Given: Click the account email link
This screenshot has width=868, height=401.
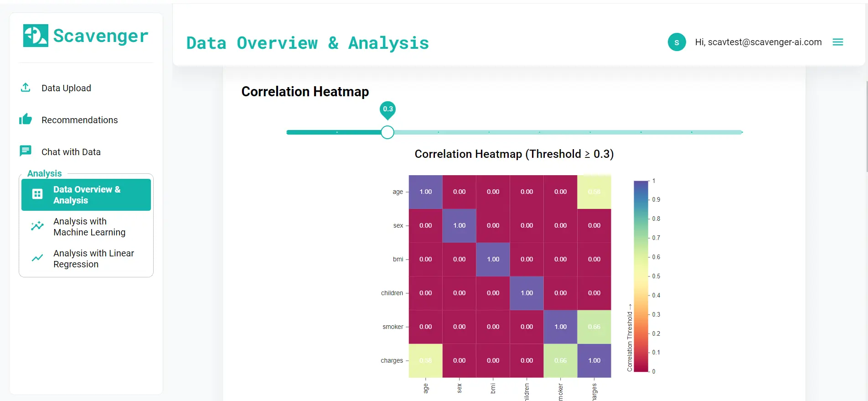Looking at the screenshot, I should (758, 42).
